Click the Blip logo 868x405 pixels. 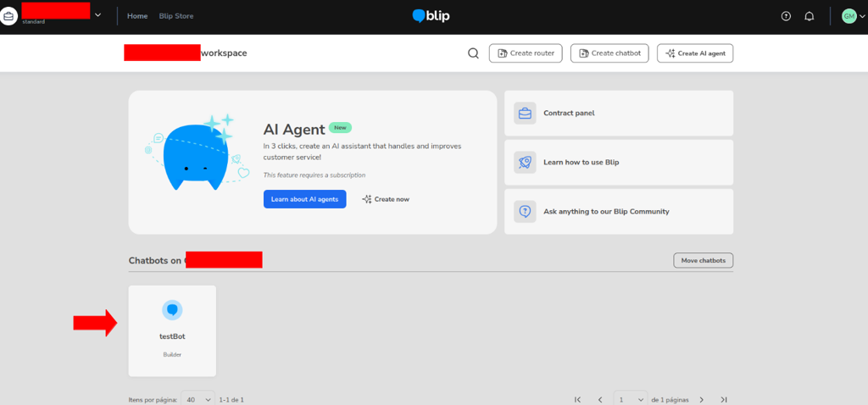click(x=431, y=16)
